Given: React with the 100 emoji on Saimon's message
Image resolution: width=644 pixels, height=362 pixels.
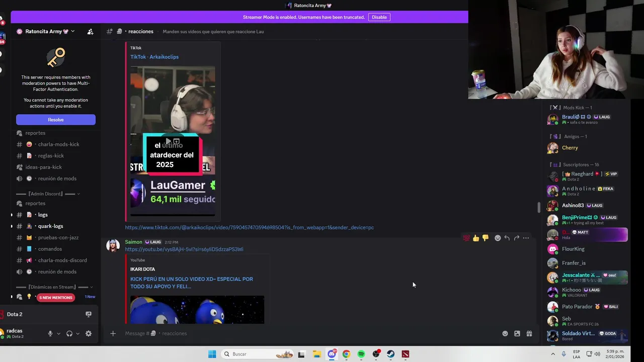Looking at the screenshot, I should (x=466, y=238).
